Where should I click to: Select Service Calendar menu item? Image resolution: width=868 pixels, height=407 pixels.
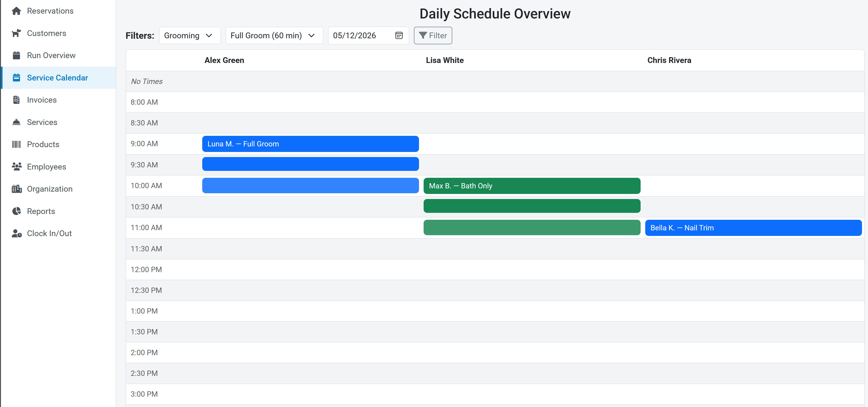tap(59, 78)
